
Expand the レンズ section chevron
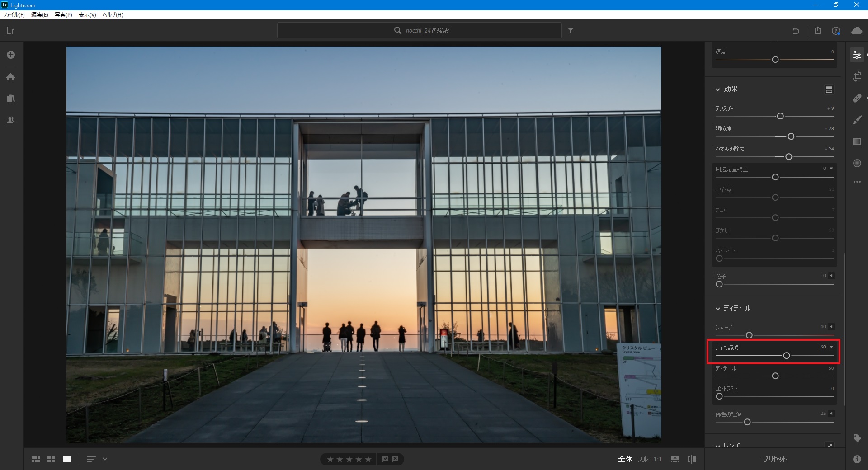coord(717,446)
